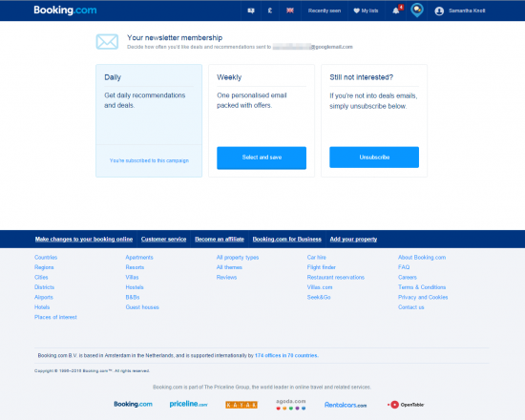Open the B&Bs footer link
Screen dimensions: 525x420
click(133, 297)
